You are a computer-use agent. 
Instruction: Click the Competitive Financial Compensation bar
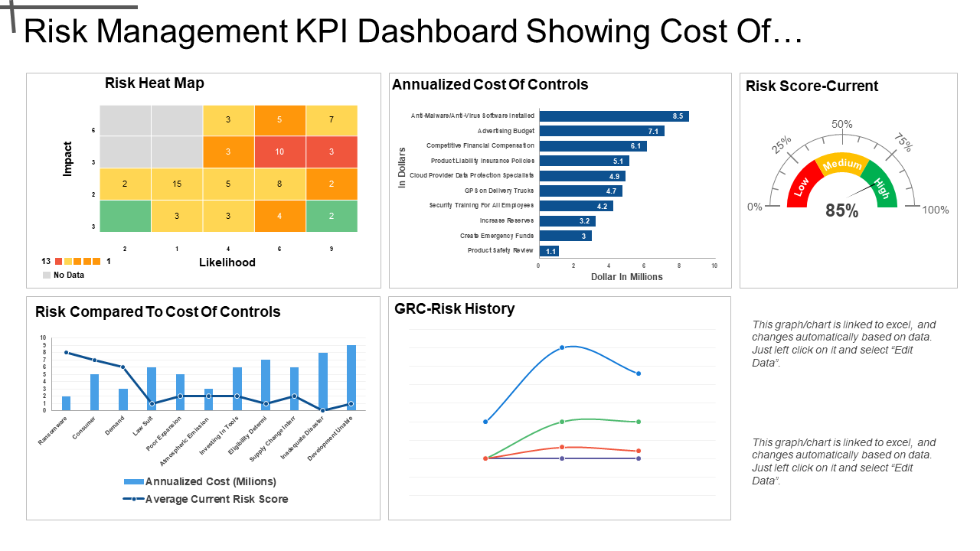pos(593,145)
